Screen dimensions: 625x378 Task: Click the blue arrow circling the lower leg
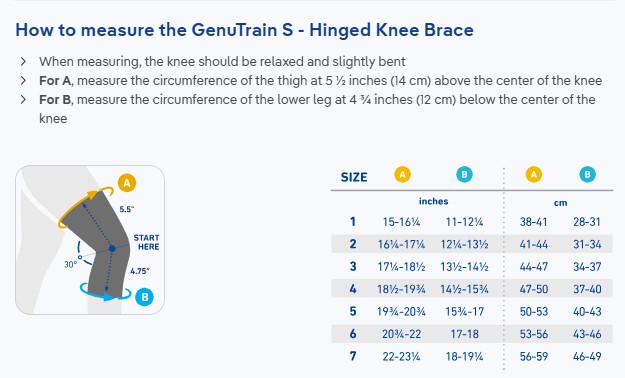point(105,293)
